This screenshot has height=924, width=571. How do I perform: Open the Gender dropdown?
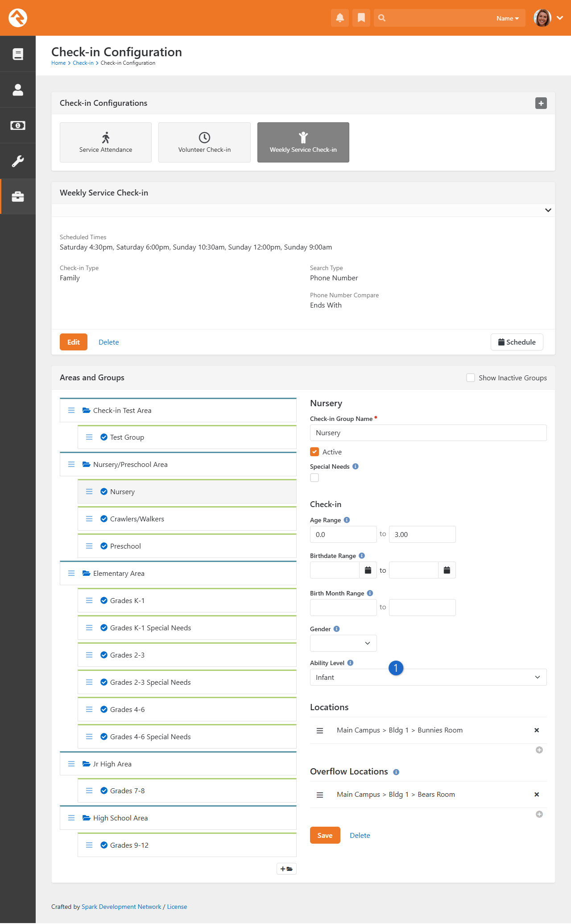(343, 643)
